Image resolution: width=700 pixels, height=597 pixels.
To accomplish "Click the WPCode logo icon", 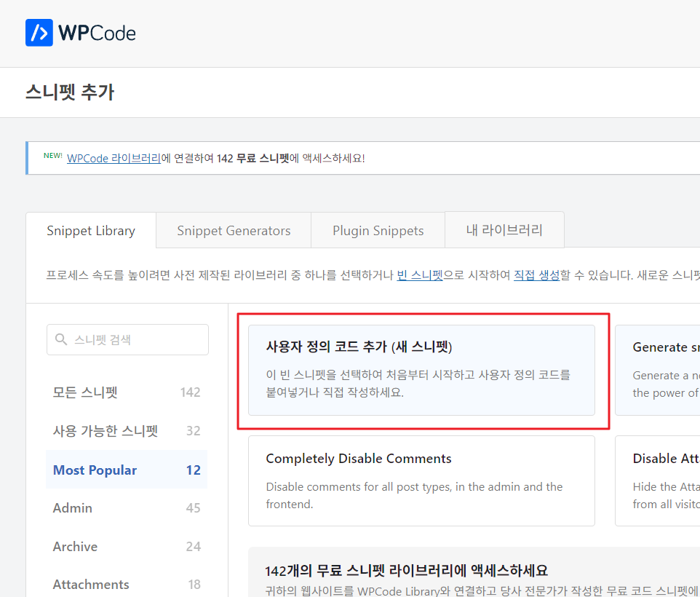I will (x=39, y=33).
